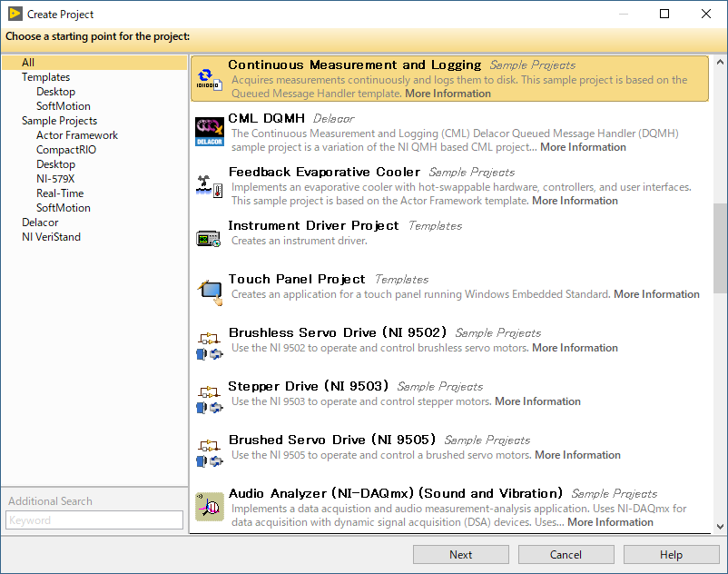The width and height of the screenshot is (728, 574).
Task: Click the Continuous Measurement and Logging icon
Action: tap(209, 80)
